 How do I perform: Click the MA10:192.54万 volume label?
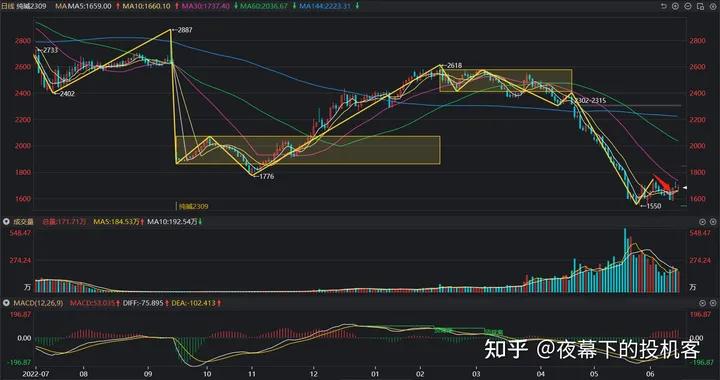tap(172, 222)
